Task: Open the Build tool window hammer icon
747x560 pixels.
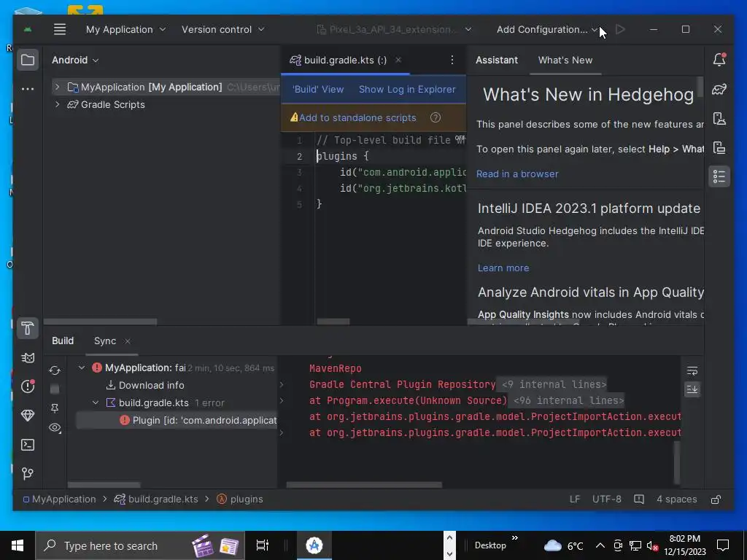Action: pyautogui.click(x=28, y=328)
